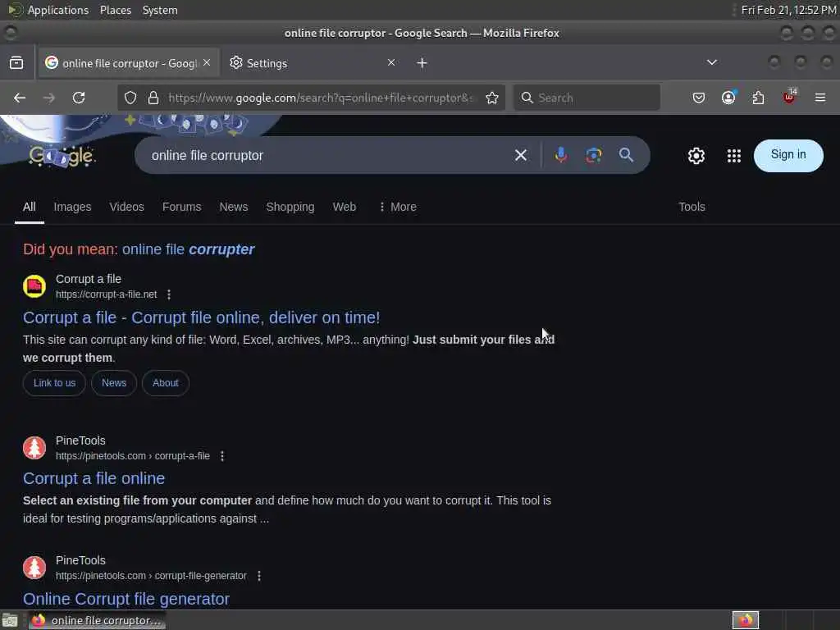Open the Tools search options
The width and height of the screenshot is (840, 630).
tap(692, 207)
